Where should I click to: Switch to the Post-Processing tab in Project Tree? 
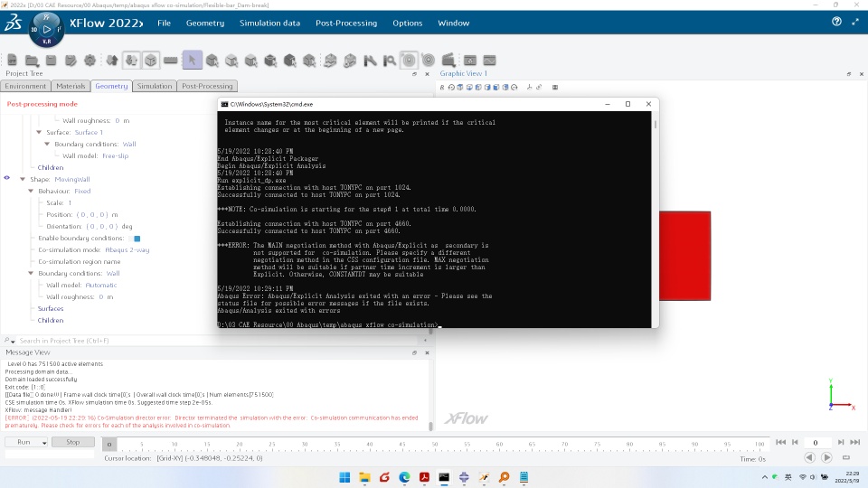pos(207,86)
